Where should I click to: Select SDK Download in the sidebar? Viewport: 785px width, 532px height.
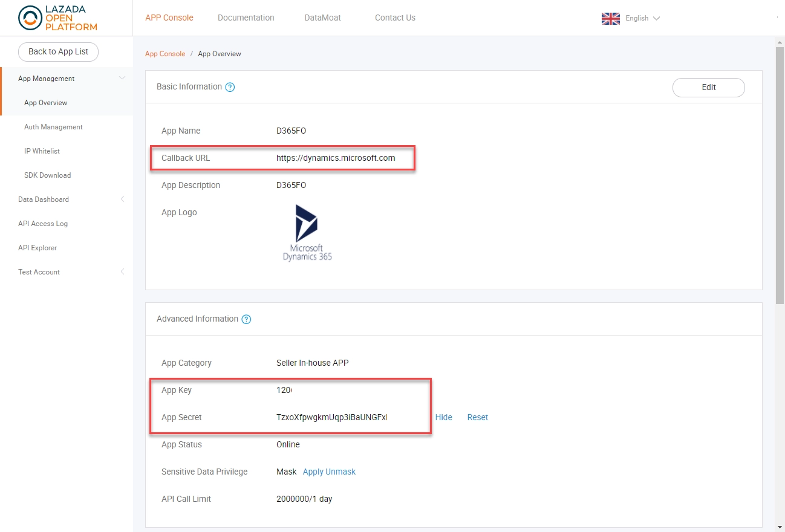coord(48,175)
